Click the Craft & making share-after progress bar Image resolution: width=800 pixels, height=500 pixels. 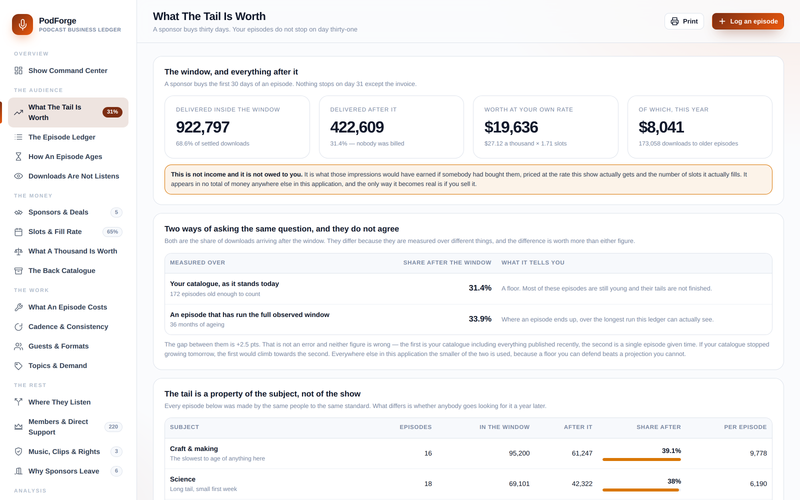[641, 460]
